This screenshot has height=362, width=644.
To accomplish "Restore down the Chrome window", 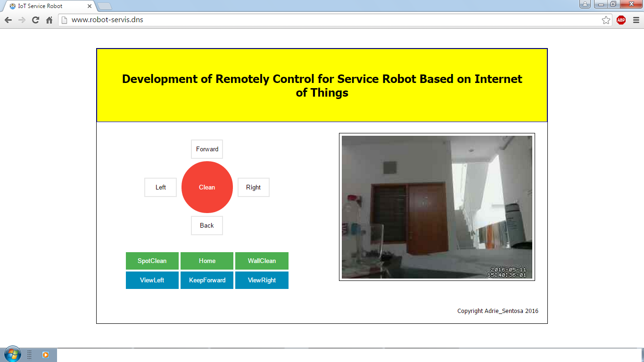I will click(x=613, y=4).
